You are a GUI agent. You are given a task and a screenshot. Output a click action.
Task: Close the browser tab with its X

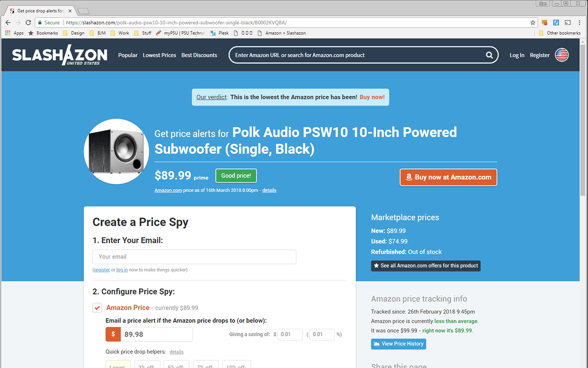coord(70,11)
